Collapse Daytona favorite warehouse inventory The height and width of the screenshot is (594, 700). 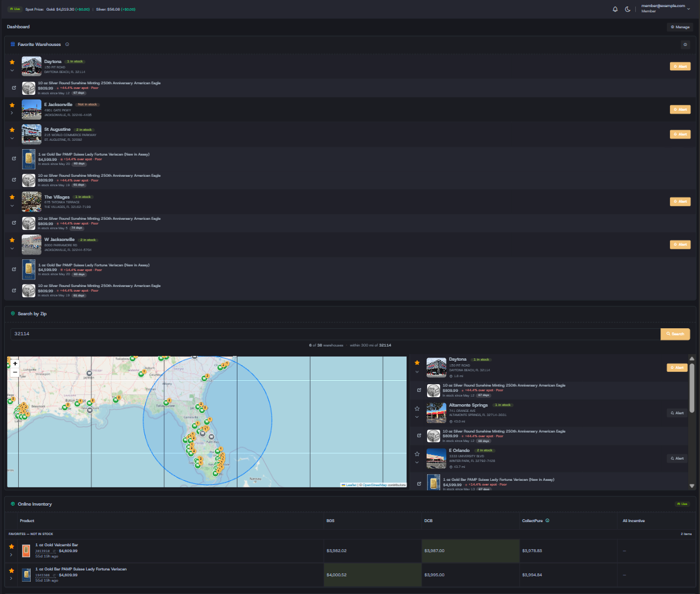click(12, 71)
